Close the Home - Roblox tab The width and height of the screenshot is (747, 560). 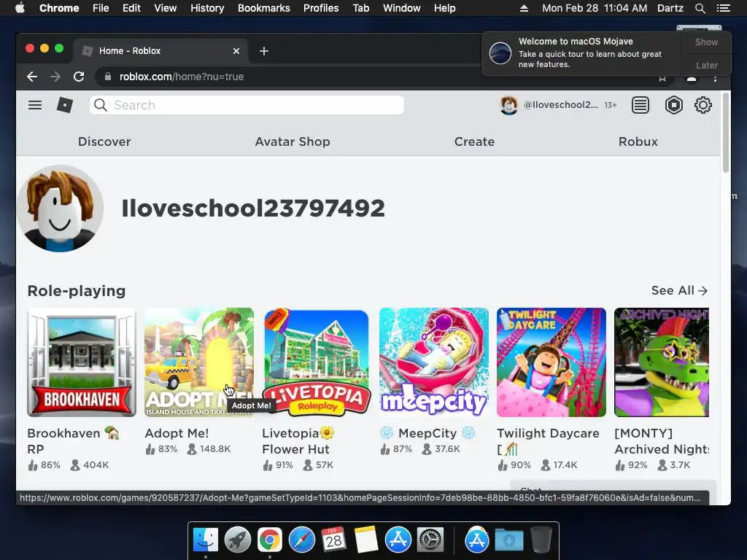point(236,51)
